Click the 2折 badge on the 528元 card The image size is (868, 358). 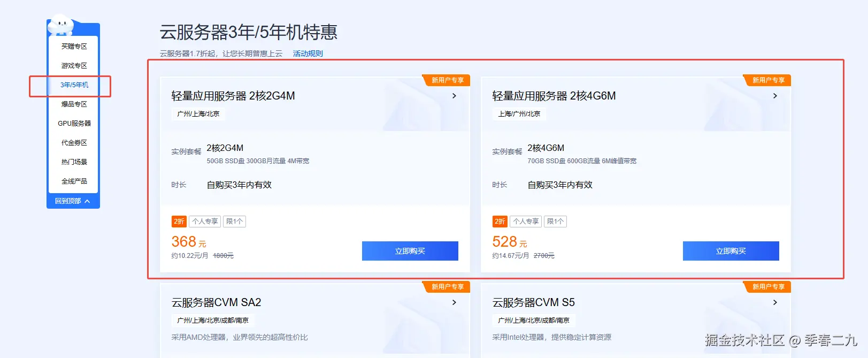500,222
